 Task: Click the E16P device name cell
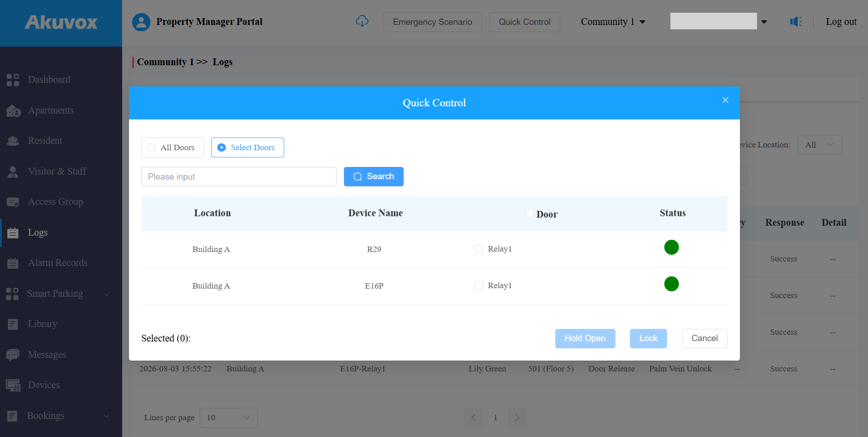374,286
